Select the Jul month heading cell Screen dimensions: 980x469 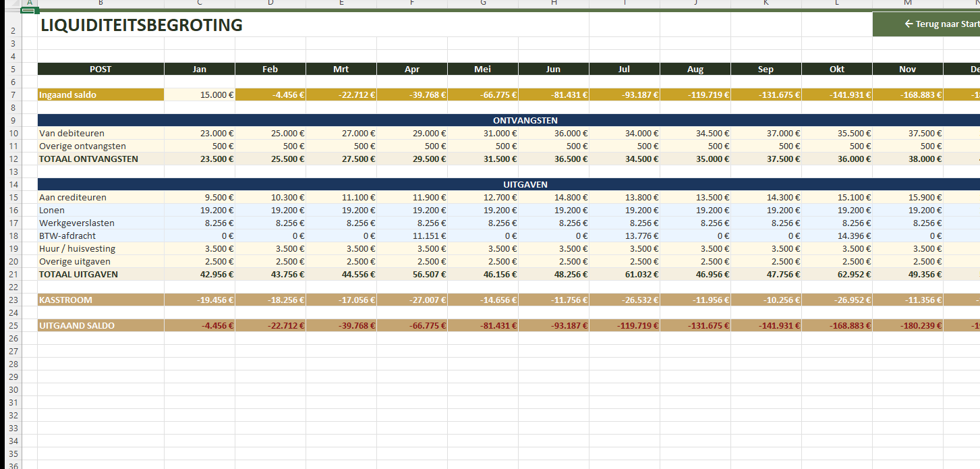click(x=624, y=69)
